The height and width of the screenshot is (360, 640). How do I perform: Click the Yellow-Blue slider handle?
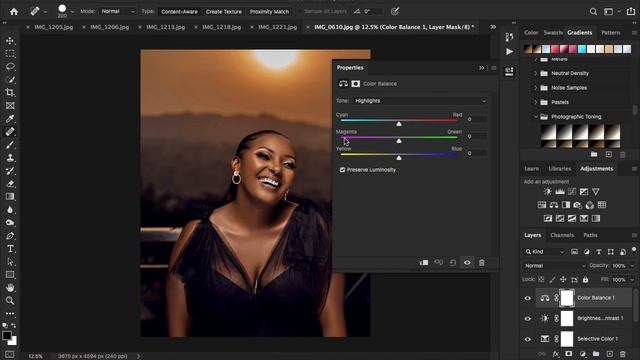[399, 158]
